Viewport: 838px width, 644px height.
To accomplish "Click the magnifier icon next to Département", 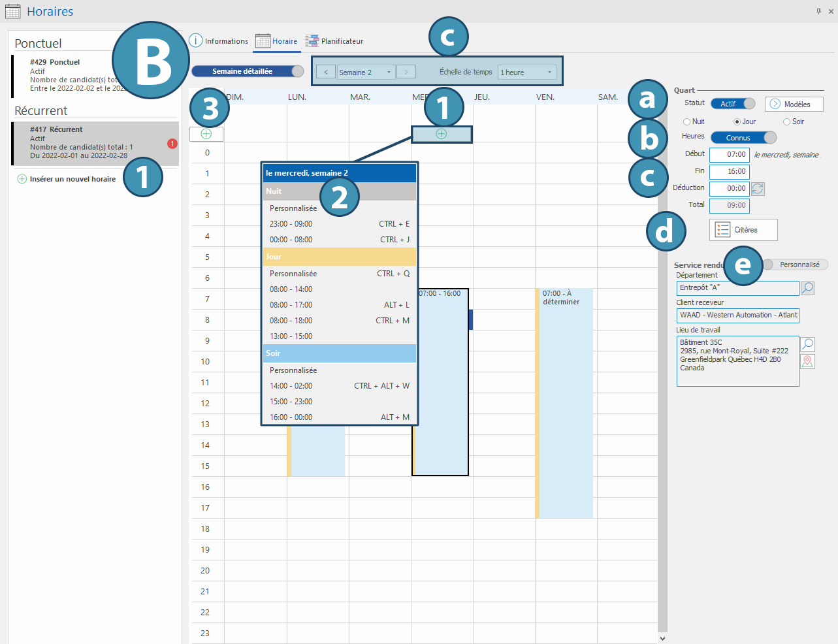I will 807,288.
